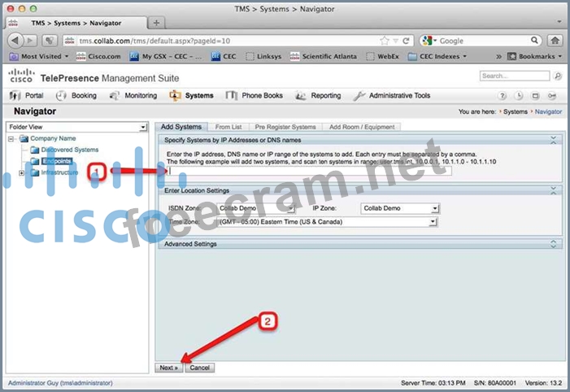570x392 pixels.
Task: Select the Discovered Systems folder
Action: click(69, 150)
